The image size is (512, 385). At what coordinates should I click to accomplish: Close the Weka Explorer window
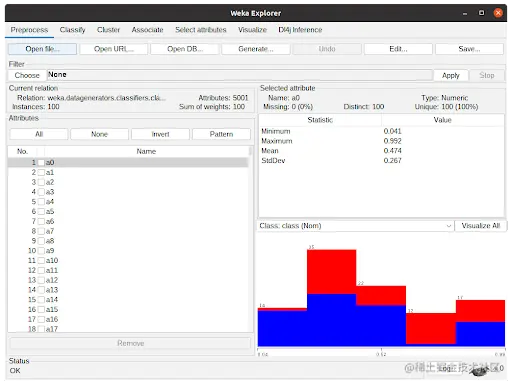click(498, 13)
